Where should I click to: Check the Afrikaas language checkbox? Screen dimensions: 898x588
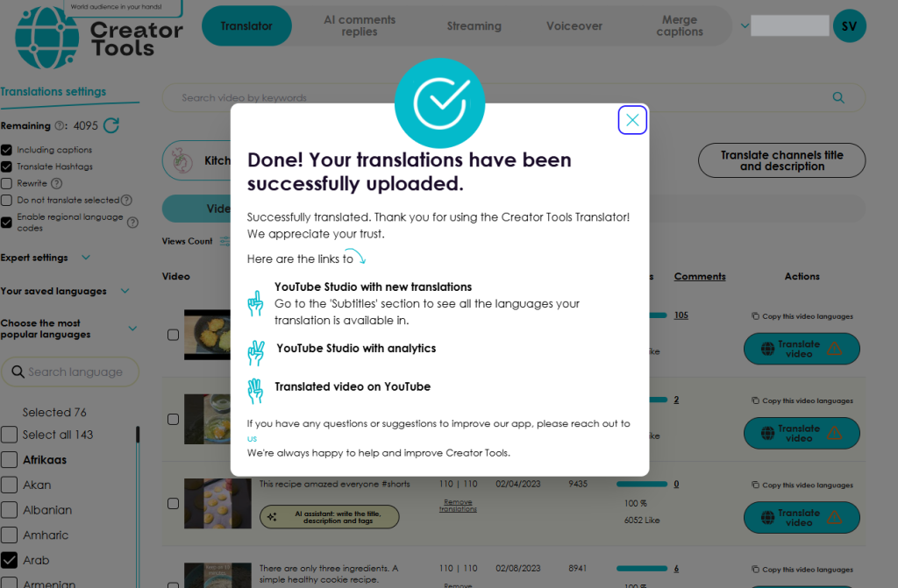[9, 460]
